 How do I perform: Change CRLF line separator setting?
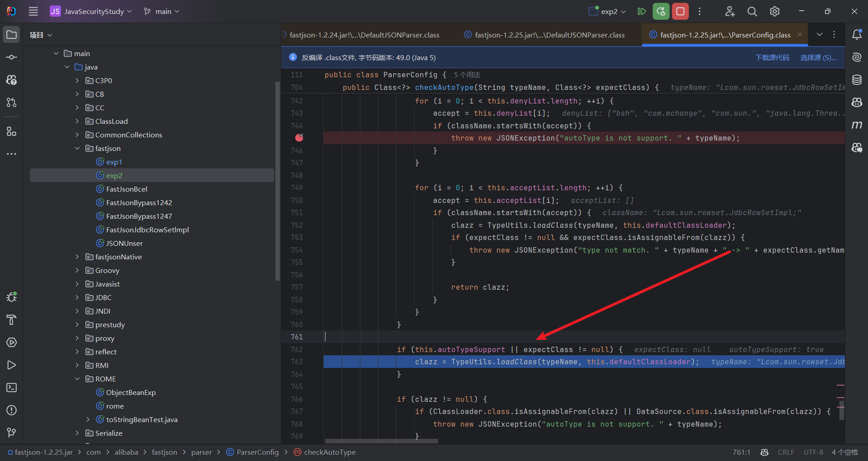click(x=786, y=452)
